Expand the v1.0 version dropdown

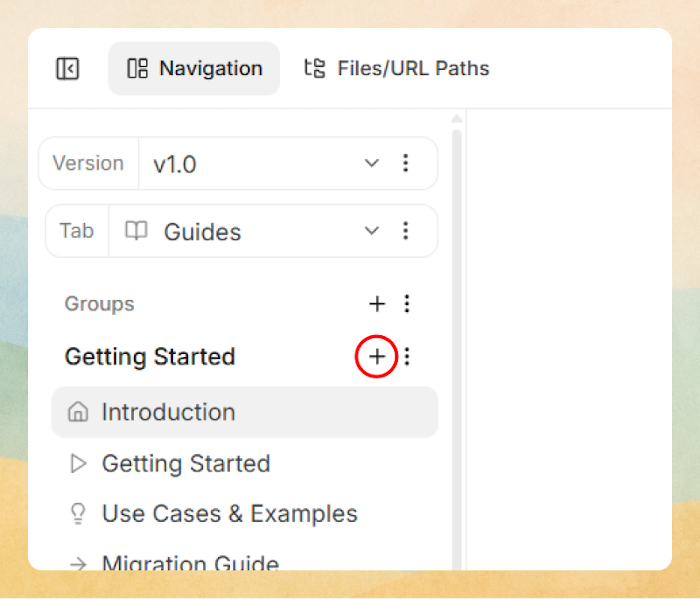pyautogui.click(x=372, y=163)
